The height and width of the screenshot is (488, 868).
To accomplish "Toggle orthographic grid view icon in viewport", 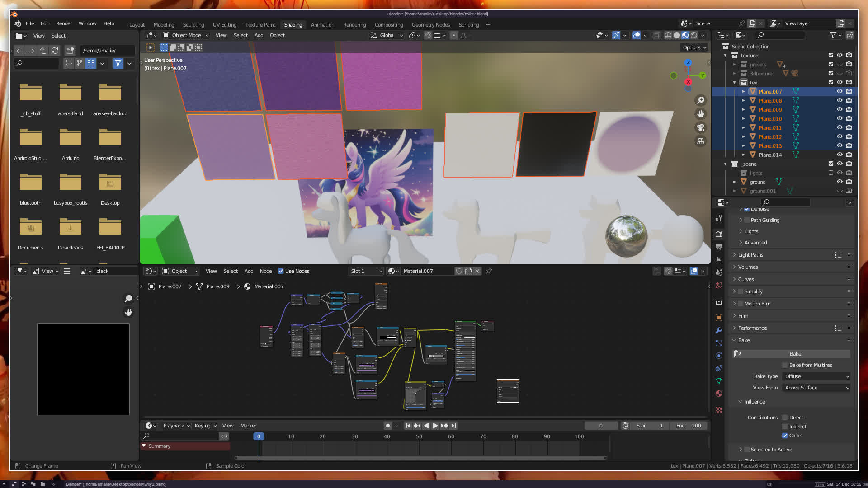I will point(701,141).
